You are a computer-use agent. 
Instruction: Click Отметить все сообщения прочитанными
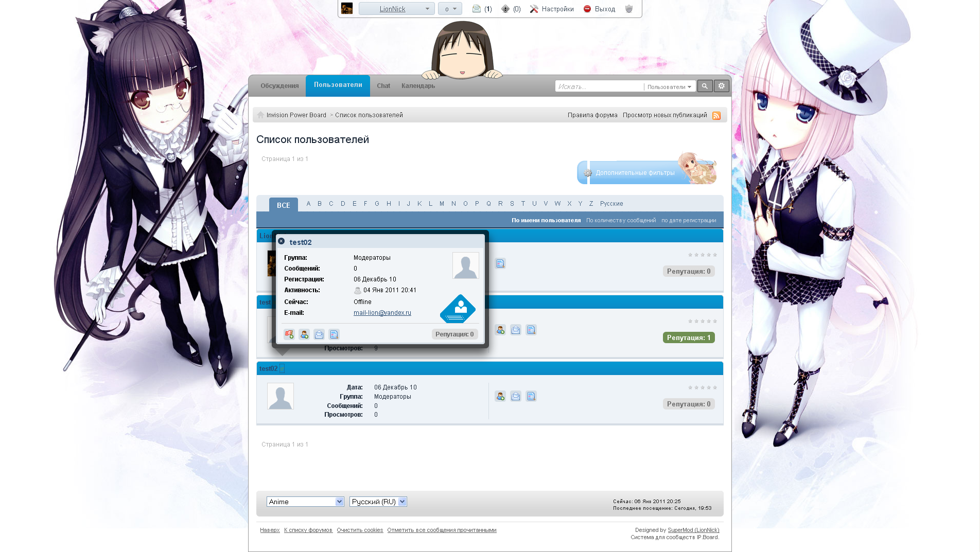pos(442,530)
